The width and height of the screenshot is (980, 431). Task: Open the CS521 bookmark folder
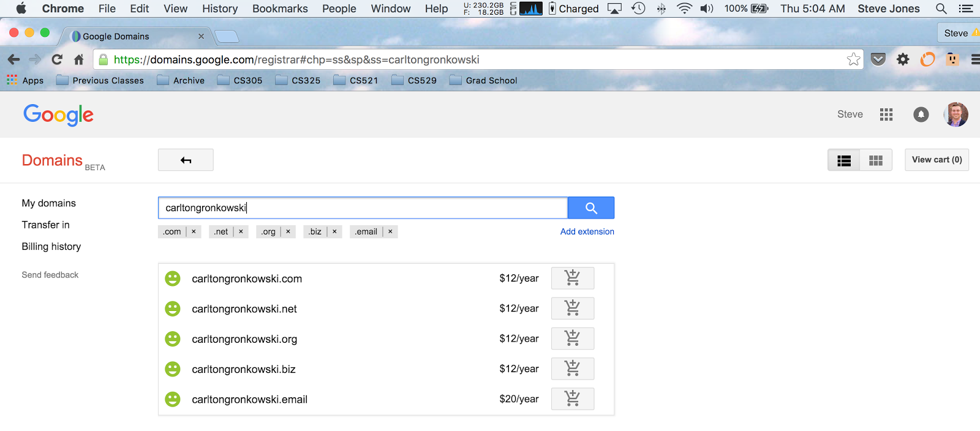coord(356,80)
